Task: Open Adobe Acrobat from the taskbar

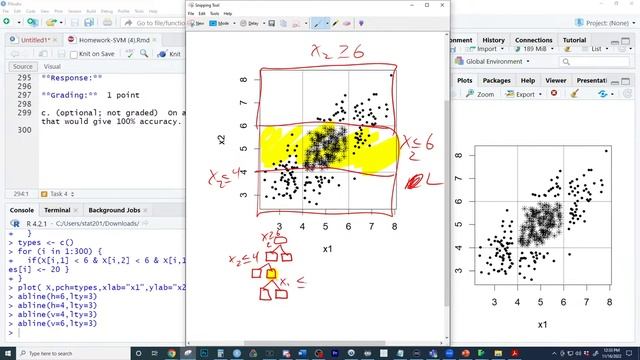Action: [514, 353]
